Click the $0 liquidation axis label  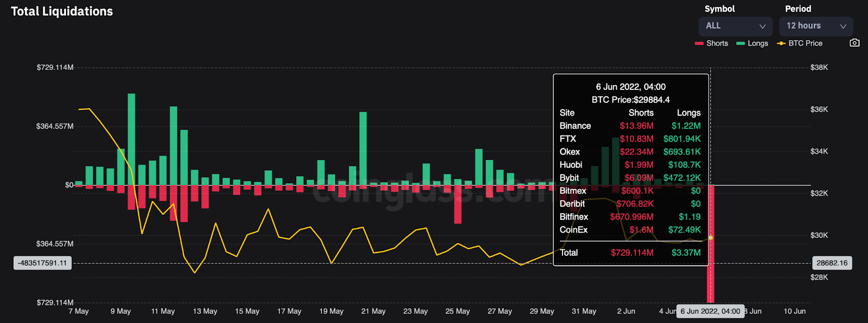click(69, 185)
